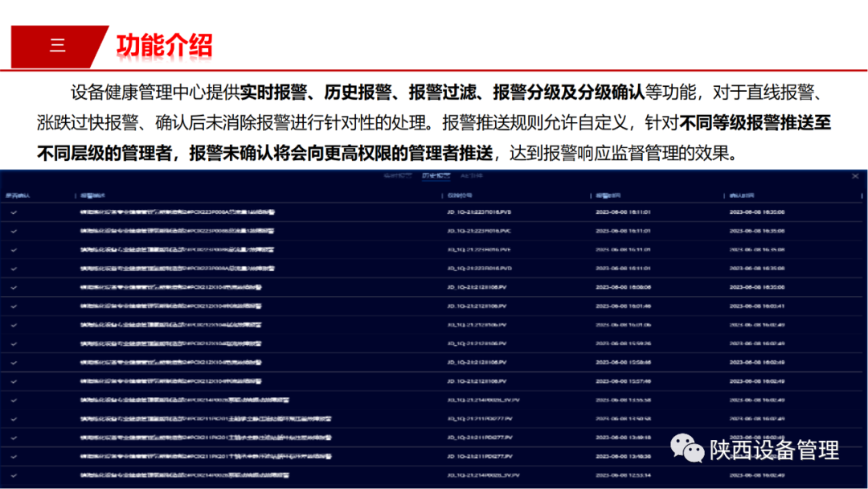Click the 功能介绍 slide title
868x489 pixels.
(165, 46)
